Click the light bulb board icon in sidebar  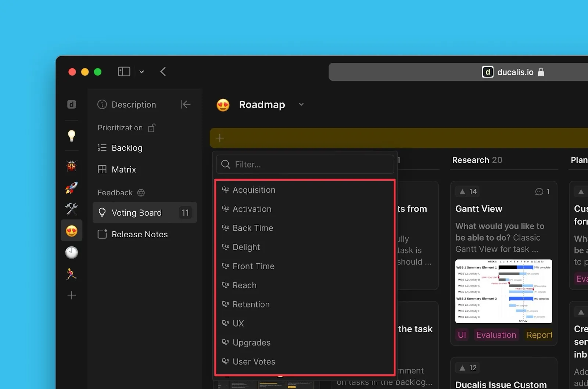click(x=72, y=136)
